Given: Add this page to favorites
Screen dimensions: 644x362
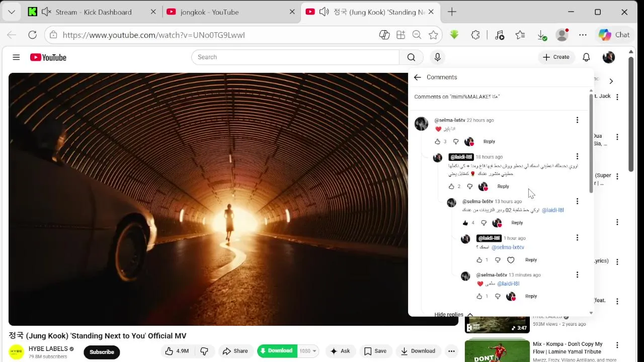Looking at the screenshot, I should pyautogui.click(x=433, y=35).
